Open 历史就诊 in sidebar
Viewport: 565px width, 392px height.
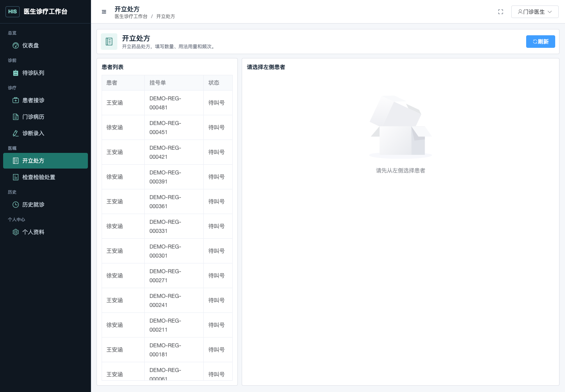tap(46, 205)
